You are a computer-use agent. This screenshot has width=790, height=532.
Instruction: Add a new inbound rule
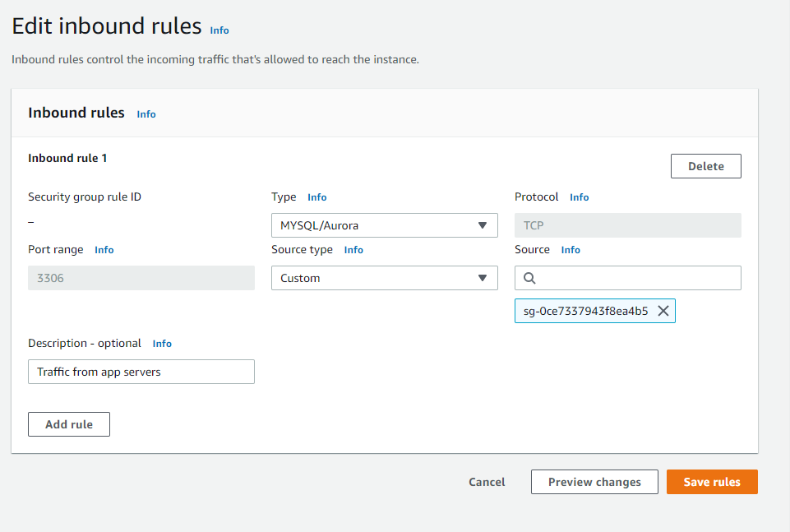[69, 424]
